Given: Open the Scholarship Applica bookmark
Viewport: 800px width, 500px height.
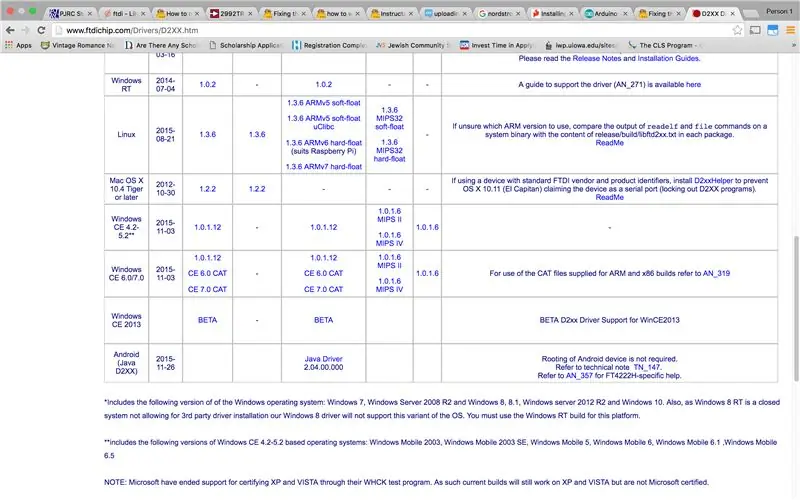Looking at the screenshot, I should 245,45.
